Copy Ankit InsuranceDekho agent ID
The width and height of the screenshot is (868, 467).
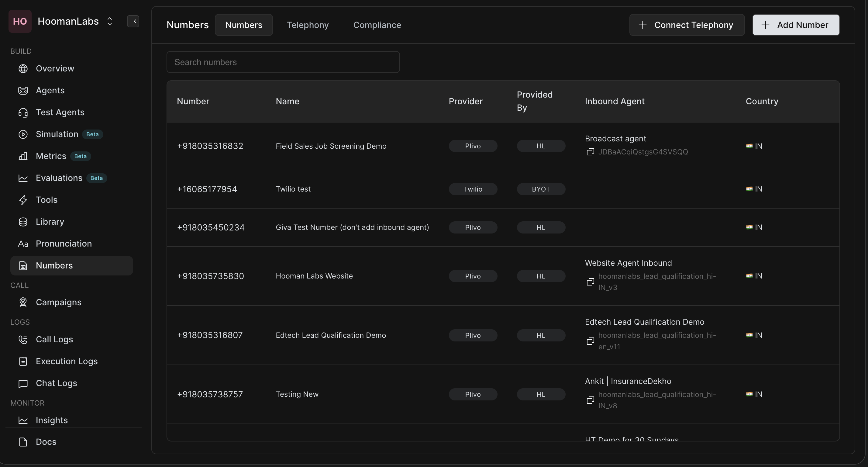tap(590, 400)
